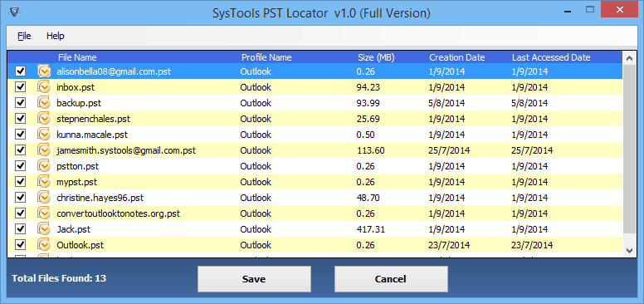Screen dimensions: 644x304
Task: Click the PST icon beside christine.hayes96.pst
Action: [44, 198]
